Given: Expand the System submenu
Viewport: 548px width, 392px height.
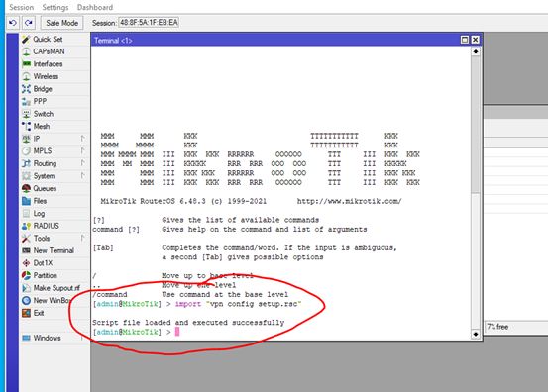Looking at the screenshot, I should [55, 176].
